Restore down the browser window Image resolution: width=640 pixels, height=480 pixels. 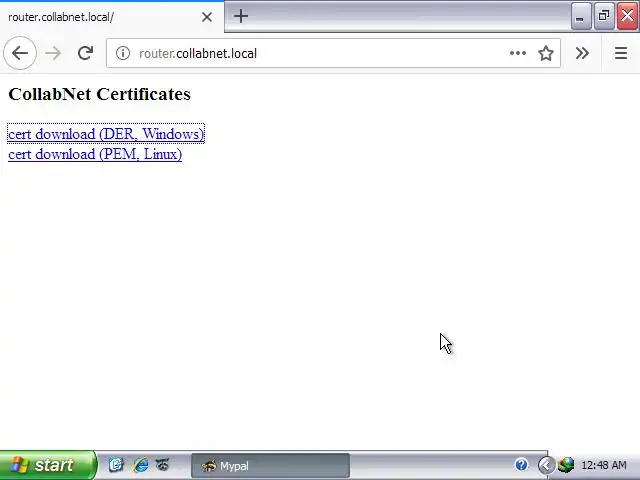604,16
